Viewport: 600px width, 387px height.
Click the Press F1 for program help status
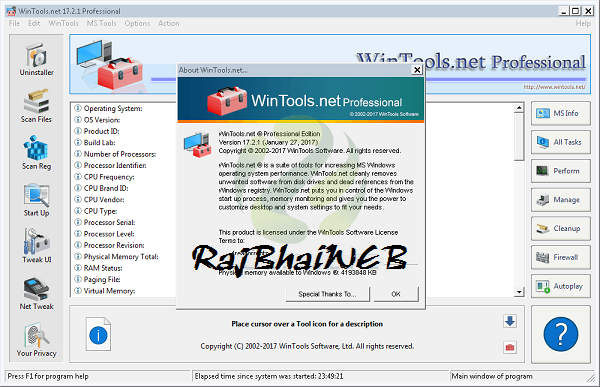pos(97,376)
